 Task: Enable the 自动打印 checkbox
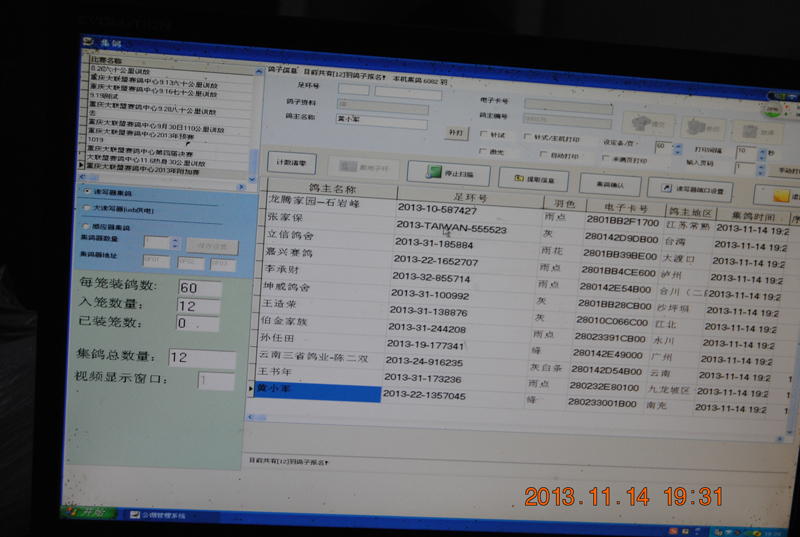[542, 155]
